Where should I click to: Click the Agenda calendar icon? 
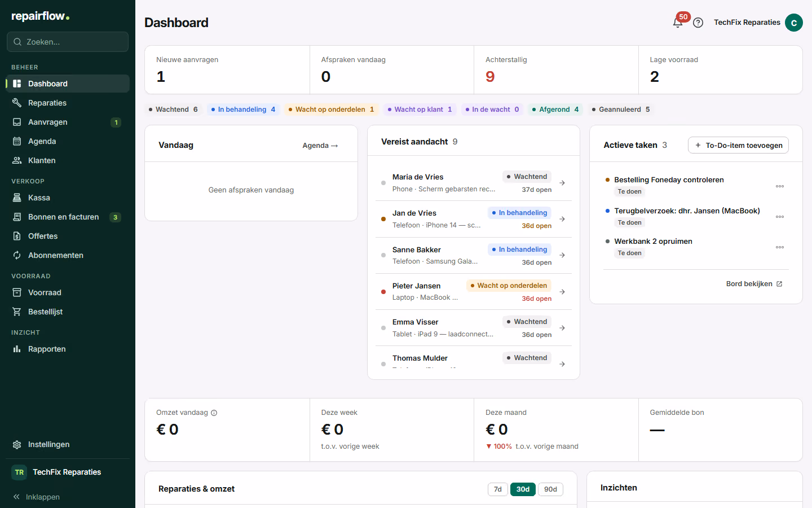17,141
